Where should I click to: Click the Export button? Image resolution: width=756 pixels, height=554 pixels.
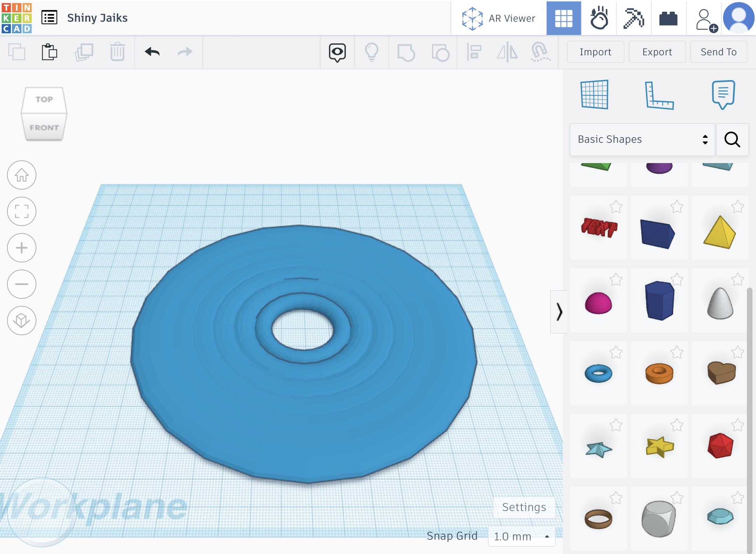click(657, 52)
